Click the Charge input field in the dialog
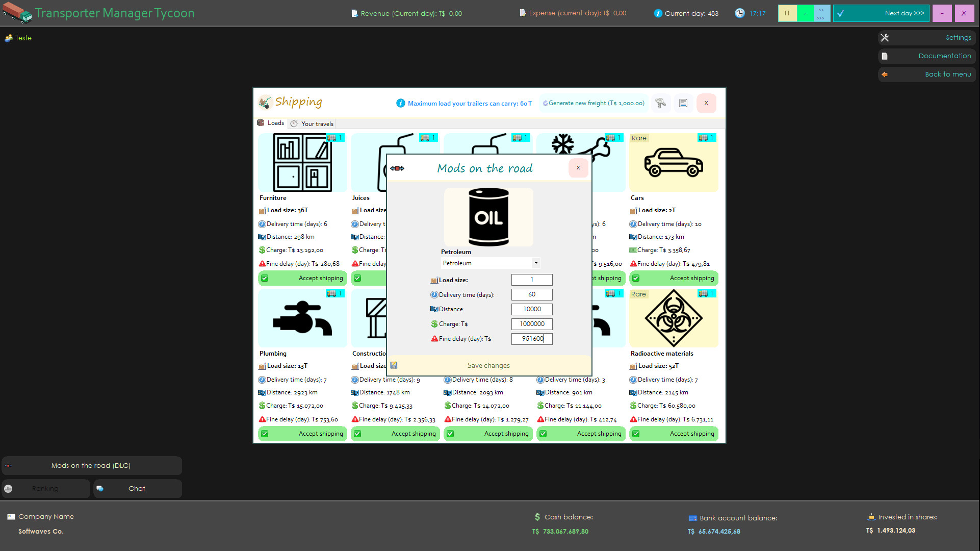This screenshot has height=551, width=980. [x=531, y=324]
